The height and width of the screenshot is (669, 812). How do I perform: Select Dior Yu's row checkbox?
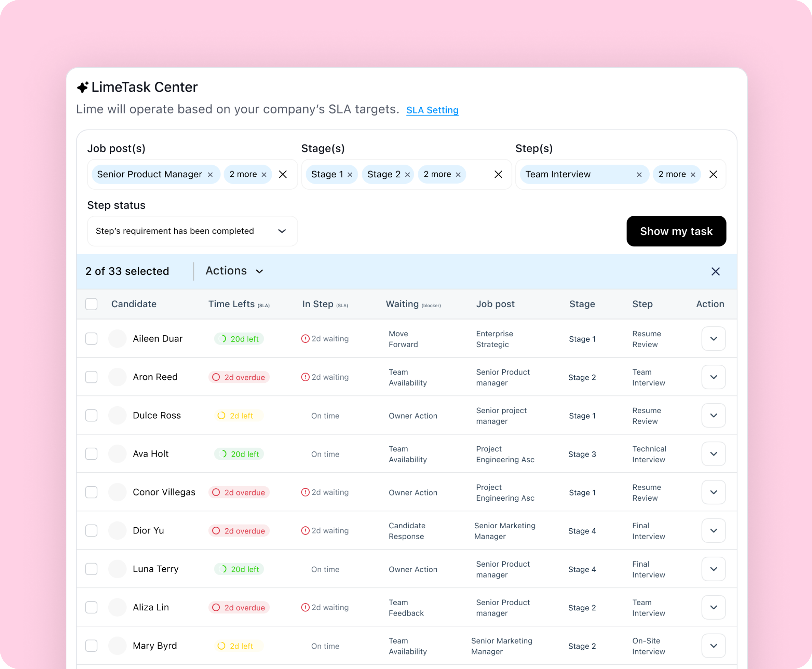click(x=91, y=530)
